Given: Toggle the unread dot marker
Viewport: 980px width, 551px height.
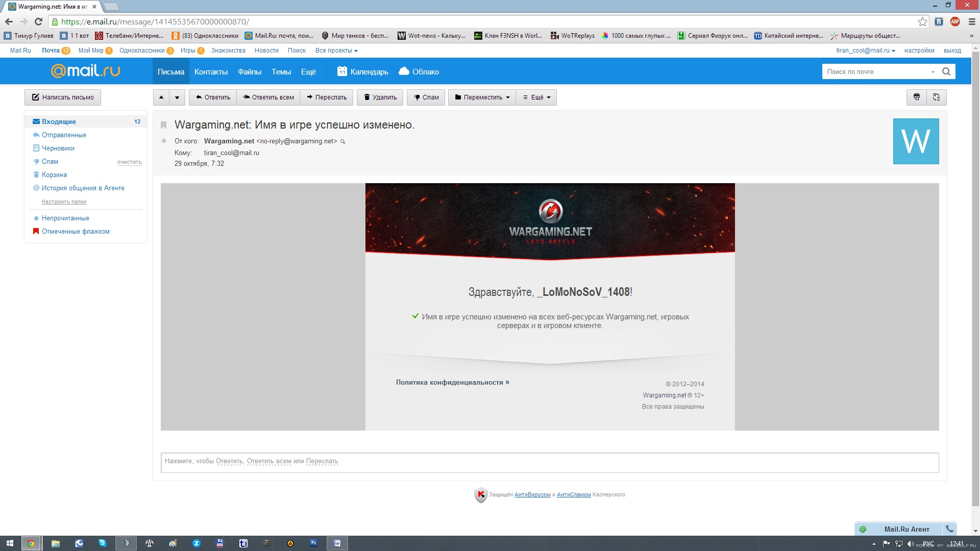Looking at the screenshot, I should pos(164,141).
